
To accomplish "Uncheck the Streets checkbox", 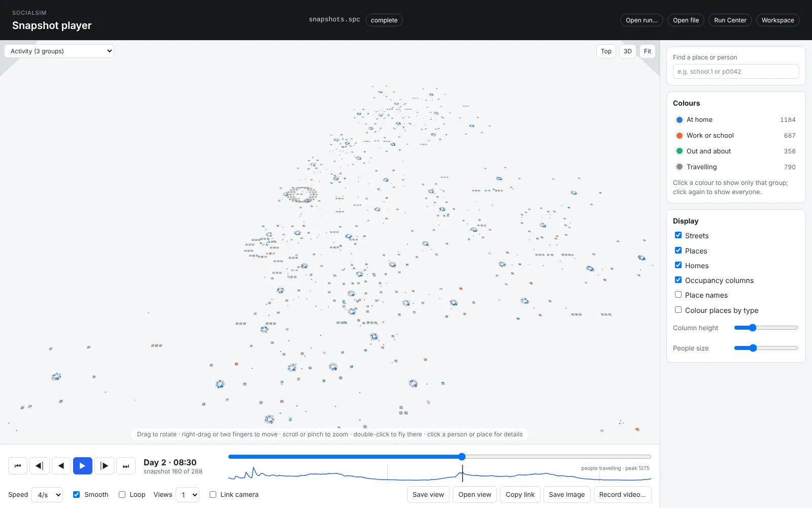I will pos(678,235).
